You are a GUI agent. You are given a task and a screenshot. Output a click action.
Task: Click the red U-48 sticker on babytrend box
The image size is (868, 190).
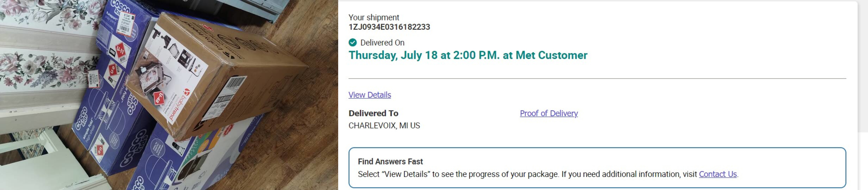[x=159, y=98]
